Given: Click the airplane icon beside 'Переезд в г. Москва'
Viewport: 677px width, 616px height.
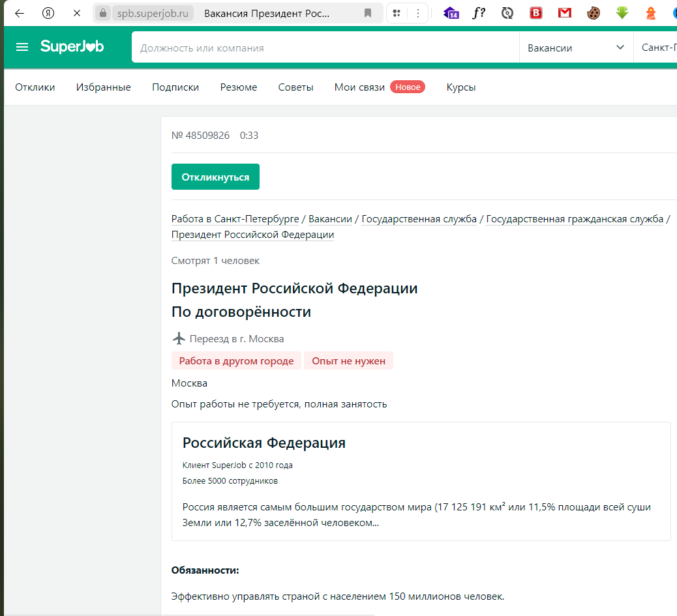Looking at the screenshot, I should coord(178,338).
